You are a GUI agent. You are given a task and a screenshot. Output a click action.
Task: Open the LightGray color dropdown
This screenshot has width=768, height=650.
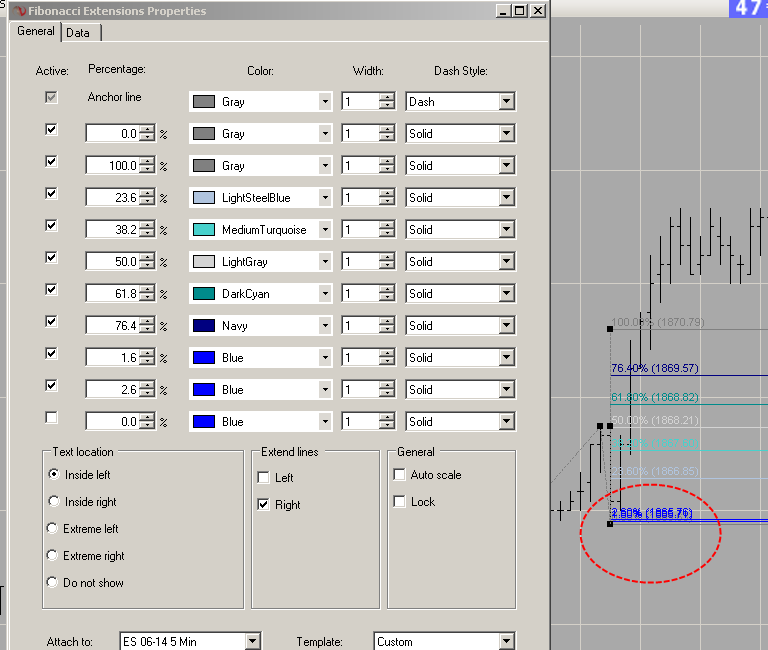click(x=325, y=262)
